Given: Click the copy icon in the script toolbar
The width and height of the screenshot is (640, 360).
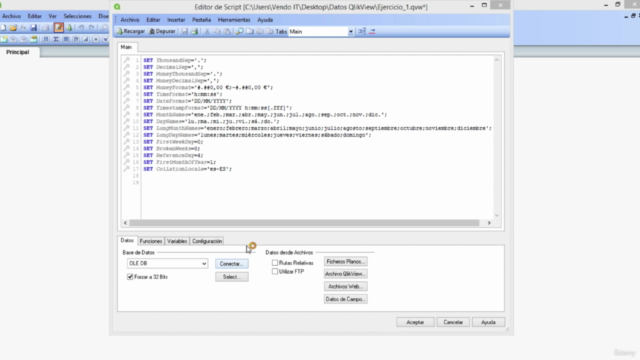Looking at the screenshot, I should (217, 31).
